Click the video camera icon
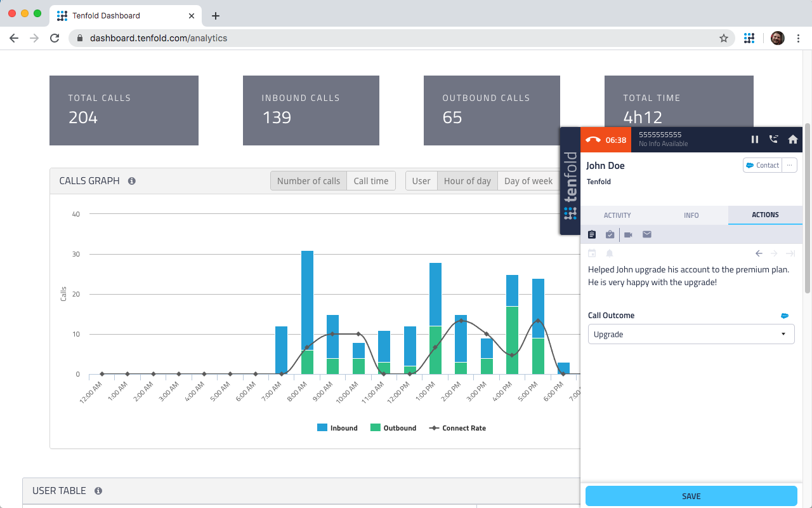Screen dimensions: 812x508 coord(628,235)
